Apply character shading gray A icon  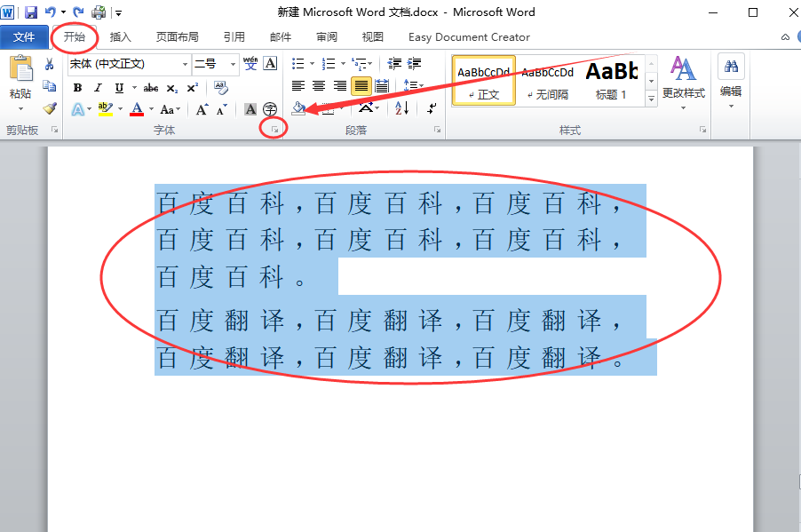click(250, 109)
